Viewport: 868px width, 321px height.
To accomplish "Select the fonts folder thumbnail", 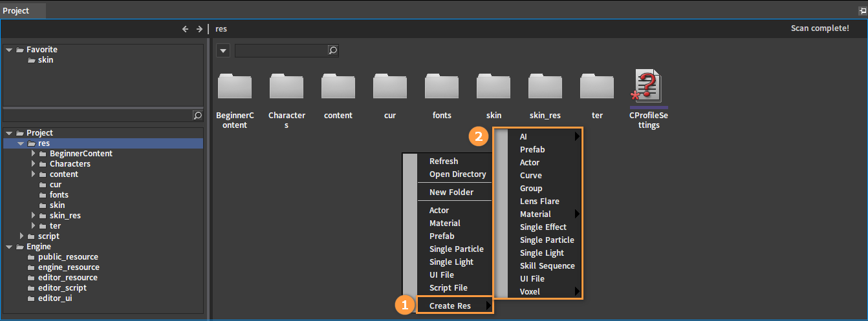I will point(442,86).
